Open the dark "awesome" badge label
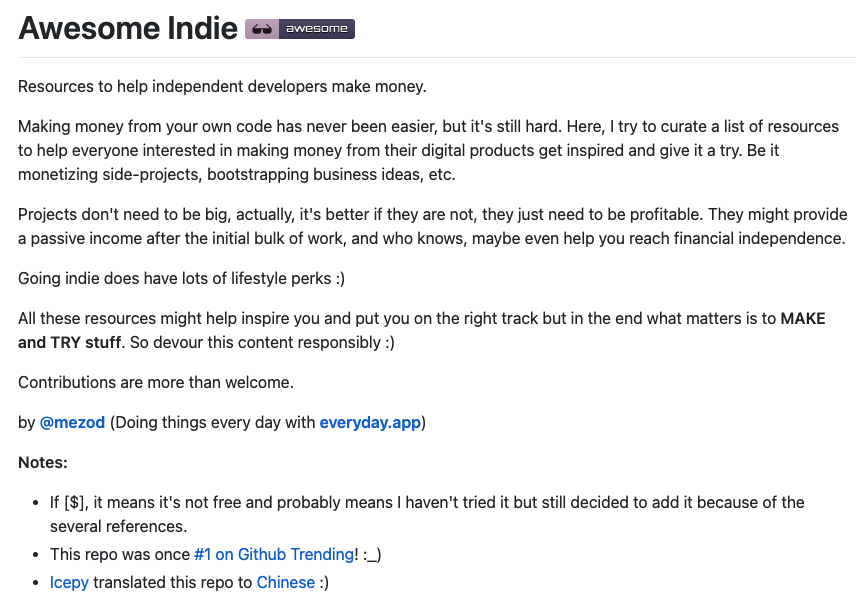 316,29
